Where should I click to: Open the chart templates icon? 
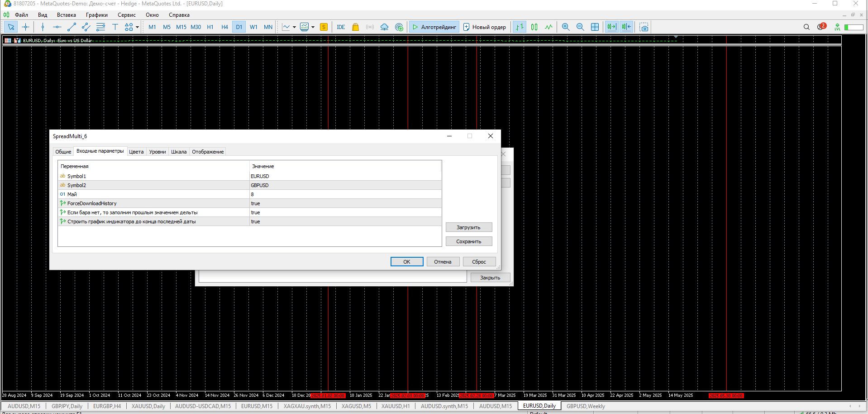pyautogui.click(x=305, y=27)
